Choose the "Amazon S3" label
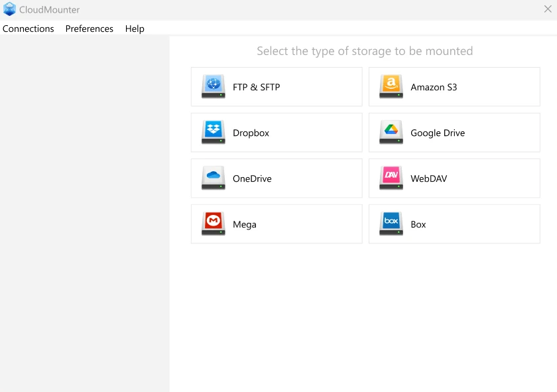This screenshot has height=392, width=557. tap(434, 87)
